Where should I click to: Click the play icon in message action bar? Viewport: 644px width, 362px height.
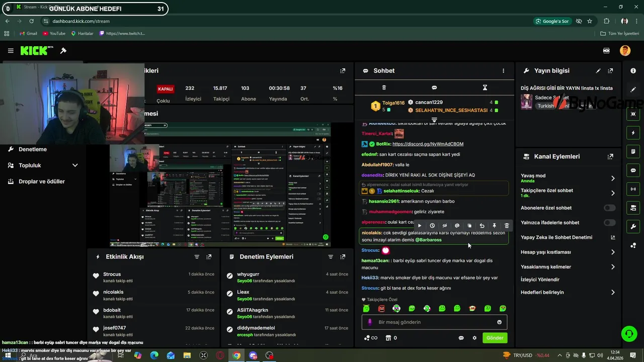click(420, 226)
